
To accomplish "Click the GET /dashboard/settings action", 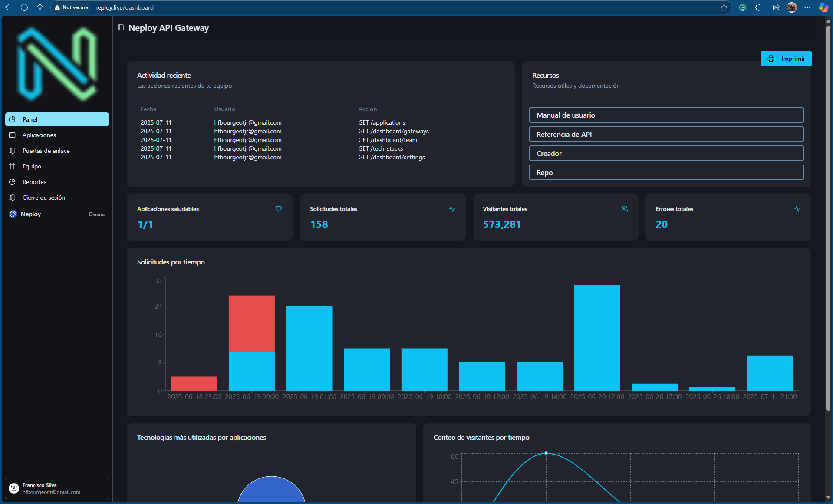I will point(392,157).
